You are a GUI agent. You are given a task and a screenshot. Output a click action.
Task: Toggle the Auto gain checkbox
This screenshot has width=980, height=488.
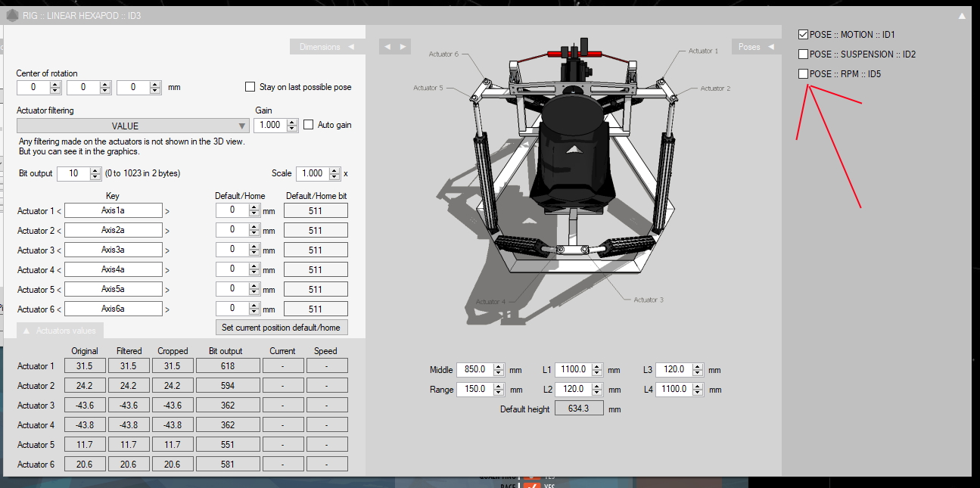point(309,125)
